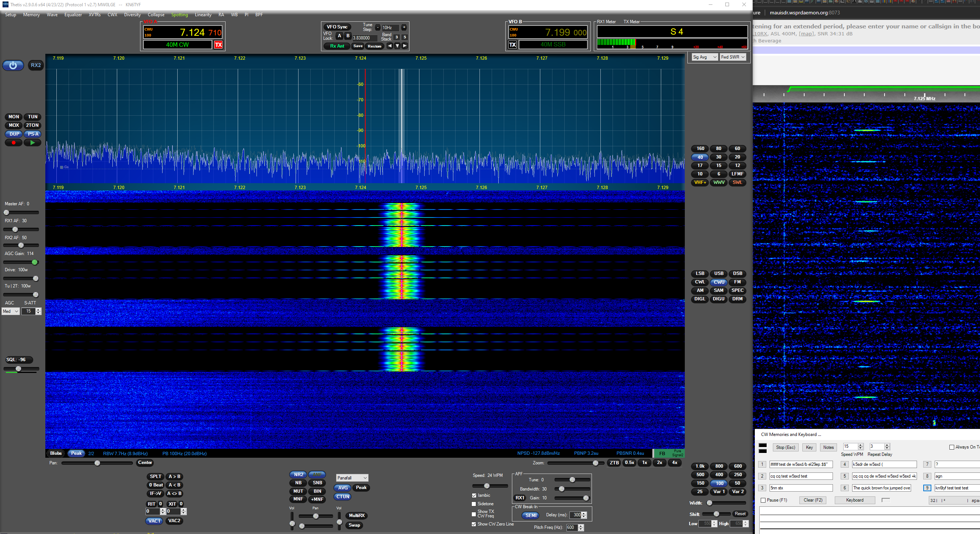Open the Fwd SWR dropdown
The image size is (980, 534).
tap(732, 57)
